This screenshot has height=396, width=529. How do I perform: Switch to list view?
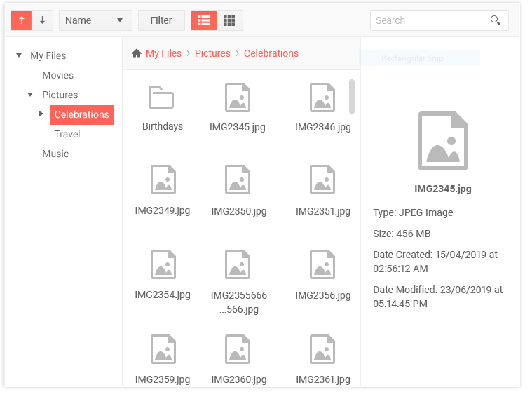point(204,21)
